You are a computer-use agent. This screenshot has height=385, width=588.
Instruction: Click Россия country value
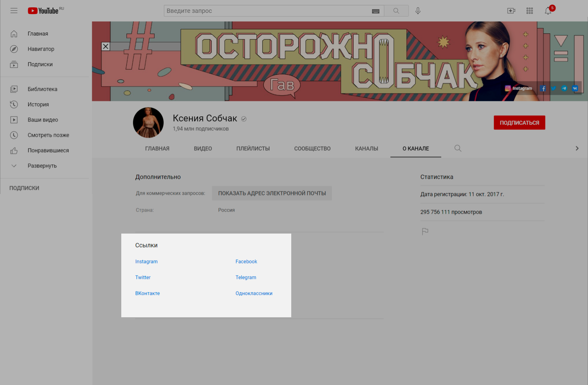(226, 210)
